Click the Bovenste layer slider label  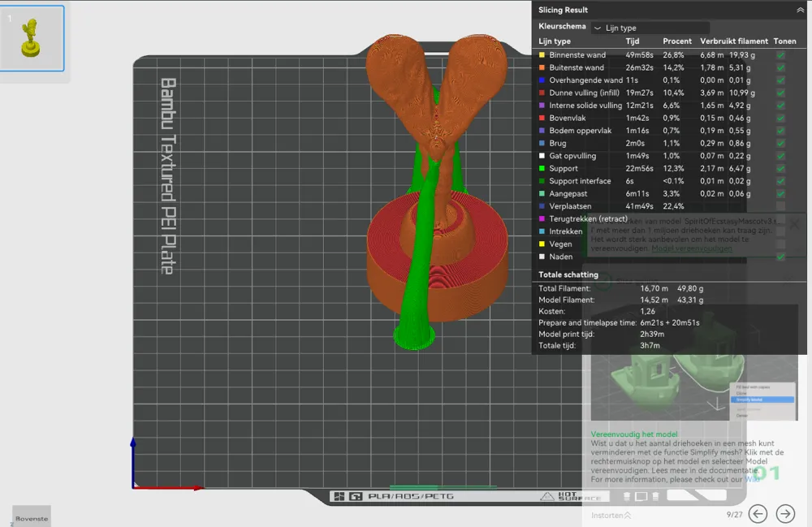point(32,518)
